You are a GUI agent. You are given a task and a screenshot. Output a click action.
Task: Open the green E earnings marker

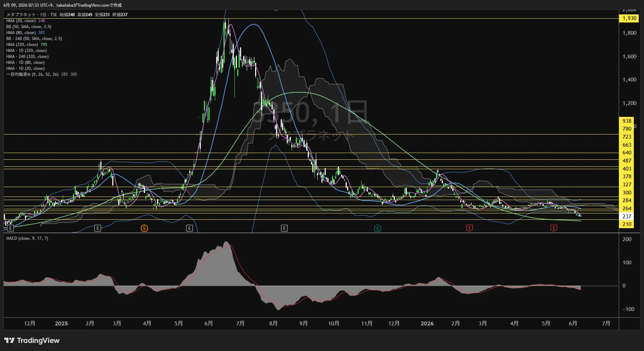(378, 229)
